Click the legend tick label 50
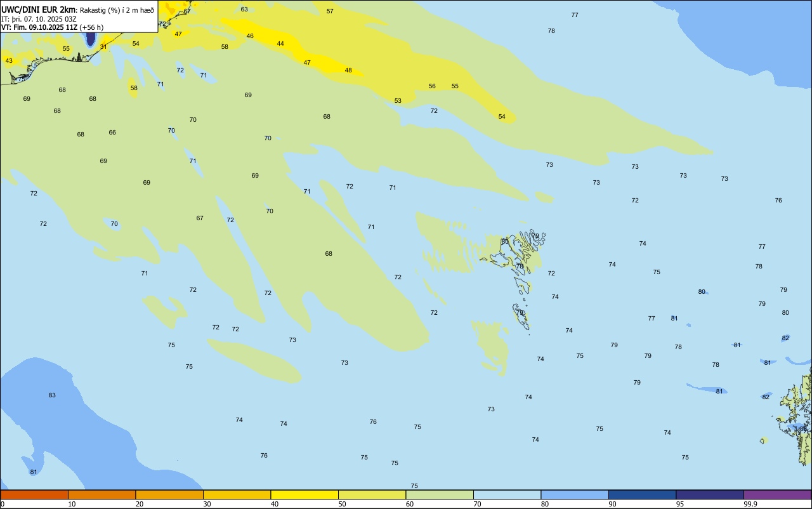Image resolution: width=812 pixels, height=509 pixels. click(x=342, y=504)
